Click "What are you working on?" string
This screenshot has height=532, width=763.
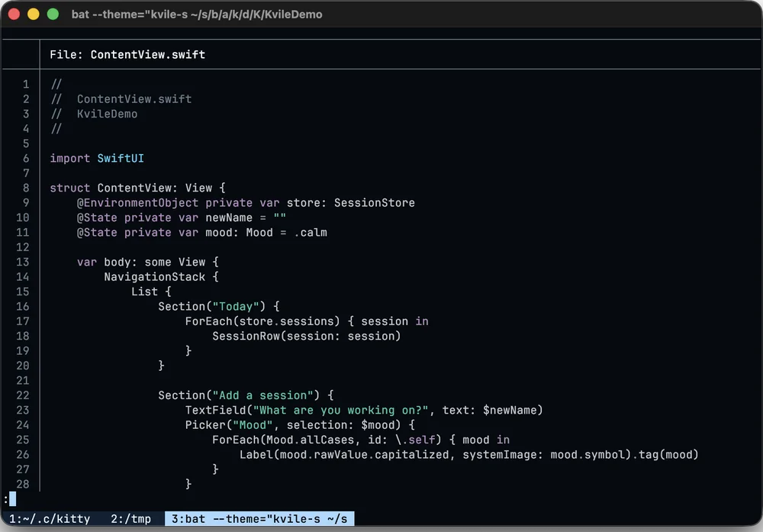340,411
